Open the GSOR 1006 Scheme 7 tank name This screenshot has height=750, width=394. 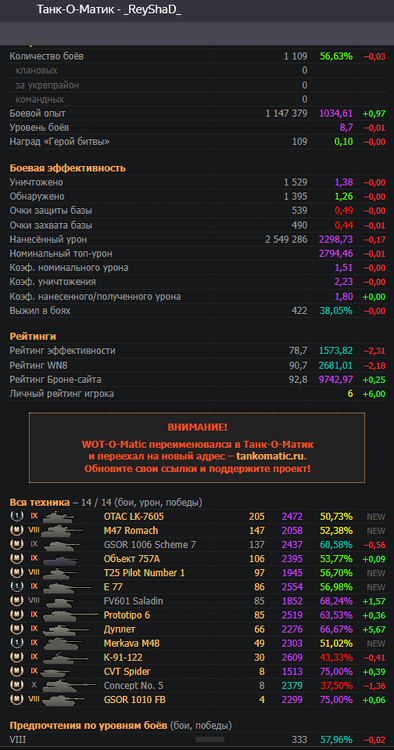pos(150,544)
